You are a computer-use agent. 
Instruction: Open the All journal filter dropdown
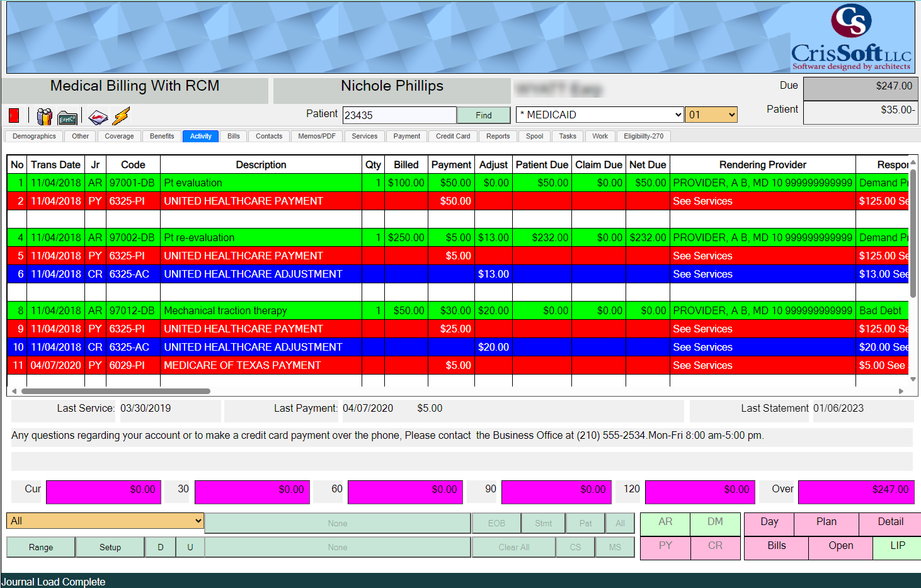click(x=105, y=521)
